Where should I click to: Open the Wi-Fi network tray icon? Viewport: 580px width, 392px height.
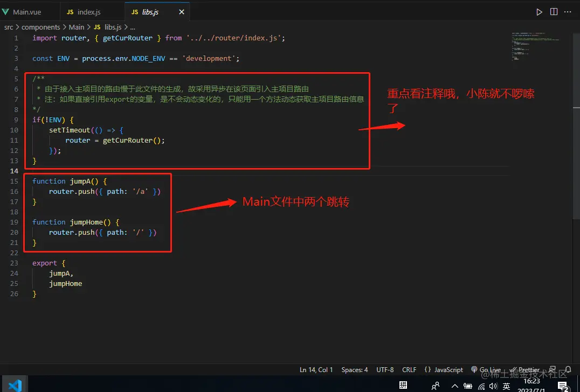click(481, 387)
